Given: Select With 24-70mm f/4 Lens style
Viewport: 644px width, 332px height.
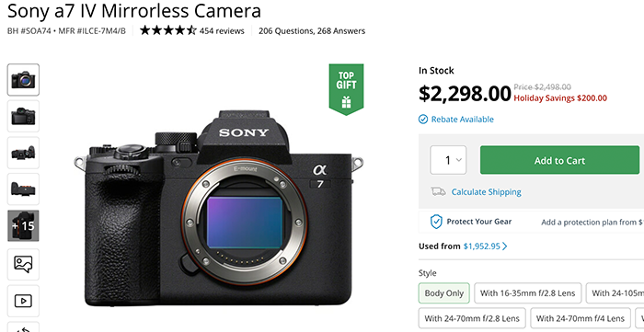Looking at the screenshot, I should pyautogui.click(x=581, y=318).
